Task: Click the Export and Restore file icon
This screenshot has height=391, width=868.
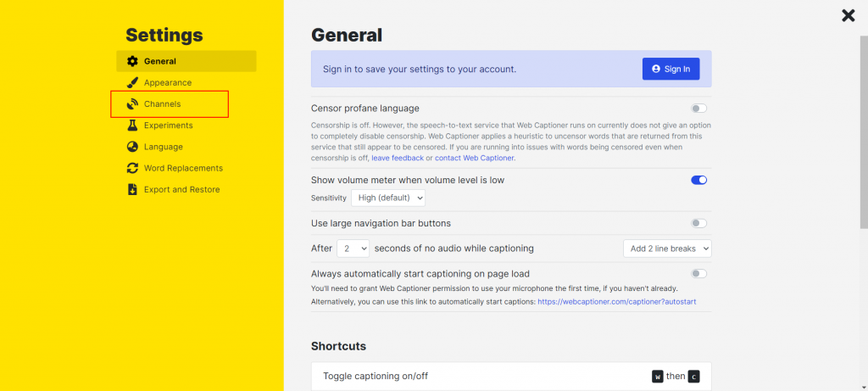Action: point(132,189)
